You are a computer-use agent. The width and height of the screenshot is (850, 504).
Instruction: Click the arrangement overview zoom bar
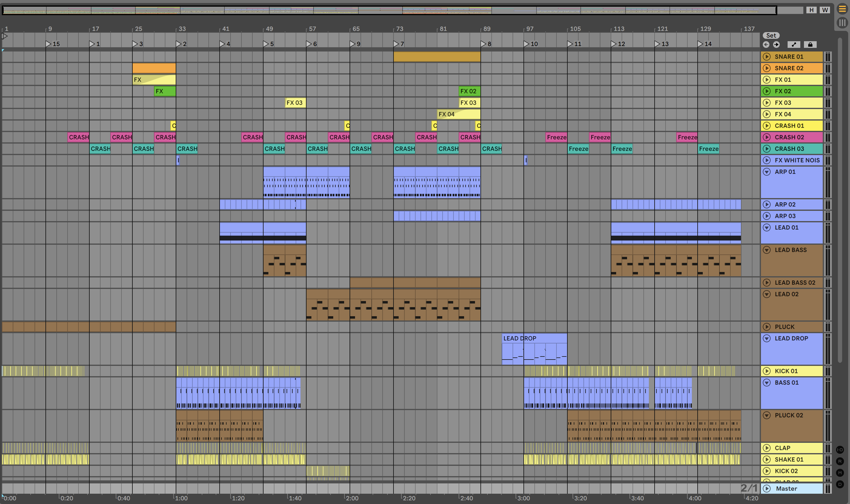tap(389, 10)
